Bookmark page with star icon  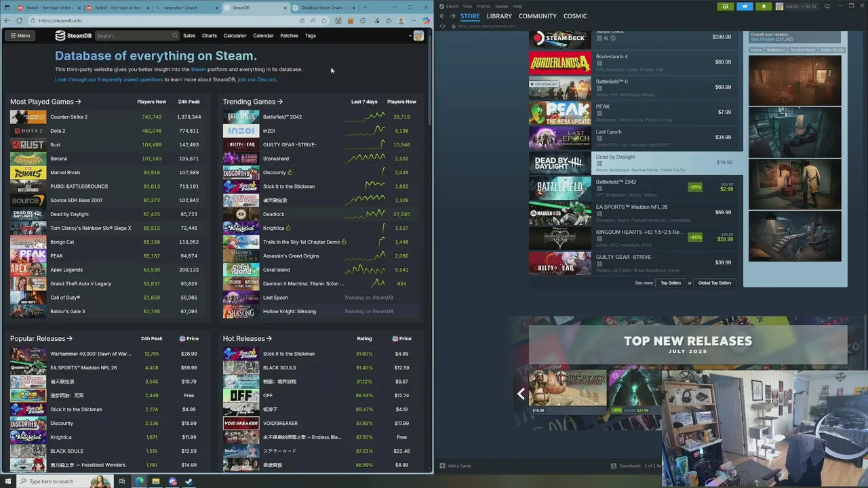[x=324, y=20]
